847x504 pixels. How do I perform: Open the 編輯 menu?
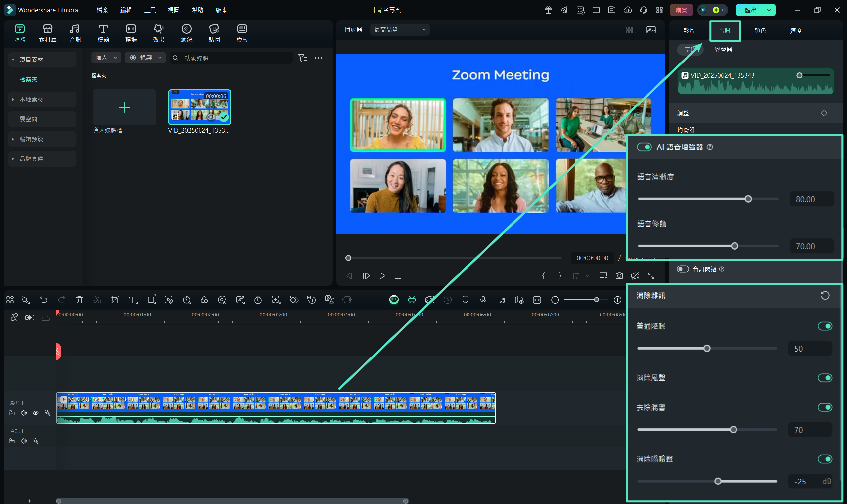click(126, 10)
